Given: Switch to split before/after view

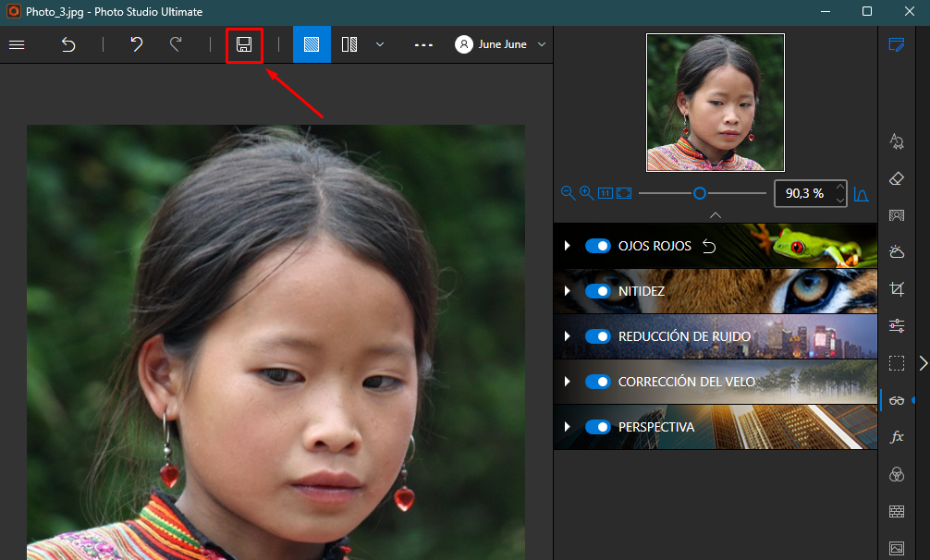Looking at the screenshot, I should [x=349, y=44].
